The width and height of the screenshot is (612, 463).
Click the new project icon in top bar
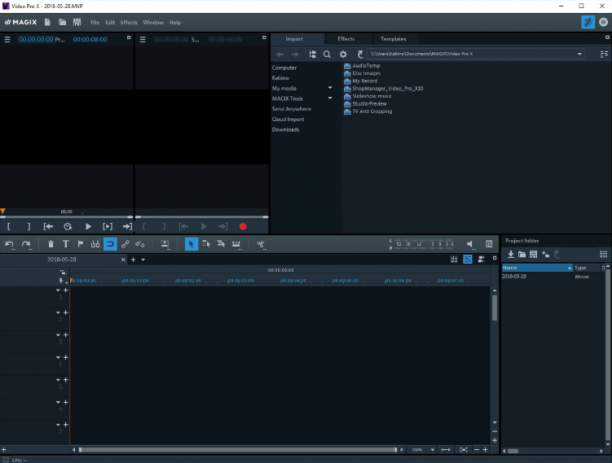pos(47,22)
